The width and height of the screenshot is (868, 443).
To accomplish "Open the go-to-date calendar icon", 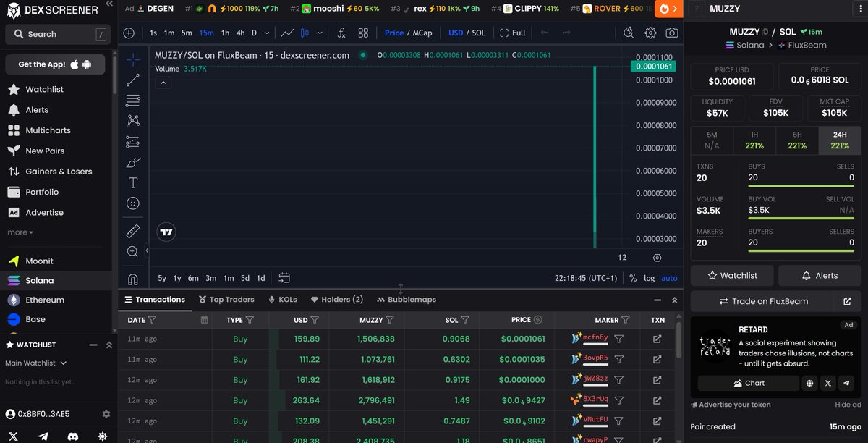I will pos(284,277).
